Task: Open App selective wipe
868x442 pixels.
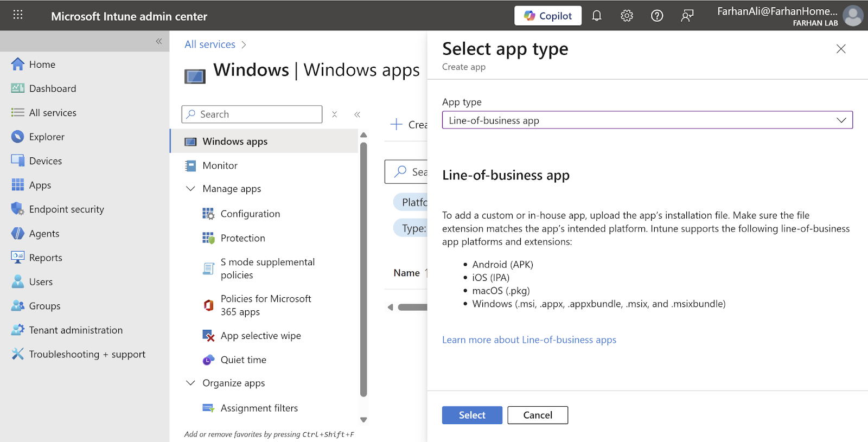Action: (x=260, y=336)
